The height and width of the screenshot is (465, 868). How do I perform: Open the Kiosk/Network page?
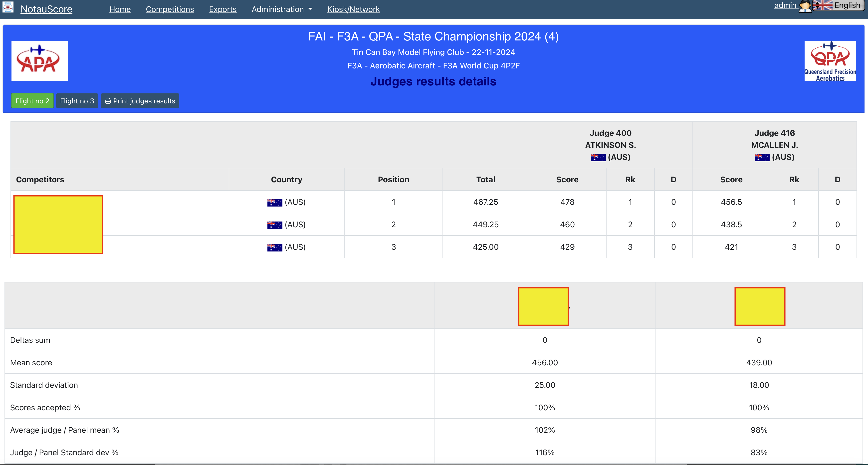(353, 9)
